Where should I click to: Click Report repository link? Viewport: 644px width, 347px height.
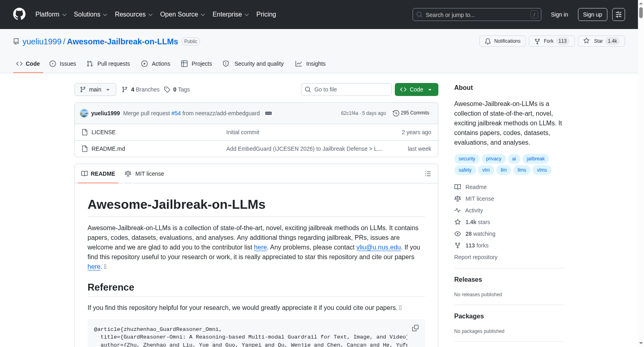coord(476,257)
